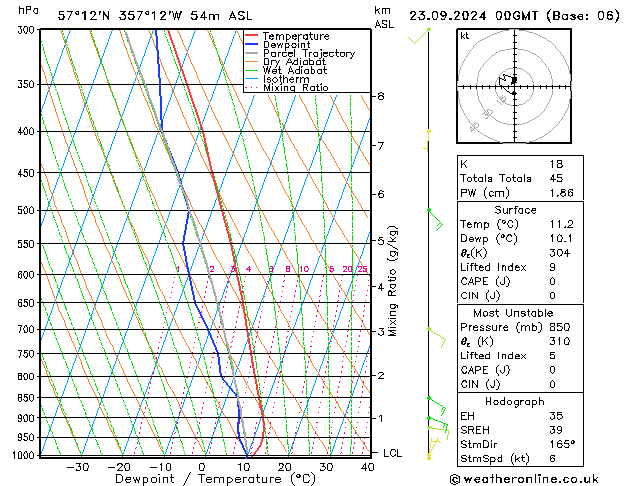Click the weatheronline.co.uk copyright text
Screen dimensions: 629x486
[524, 479]
